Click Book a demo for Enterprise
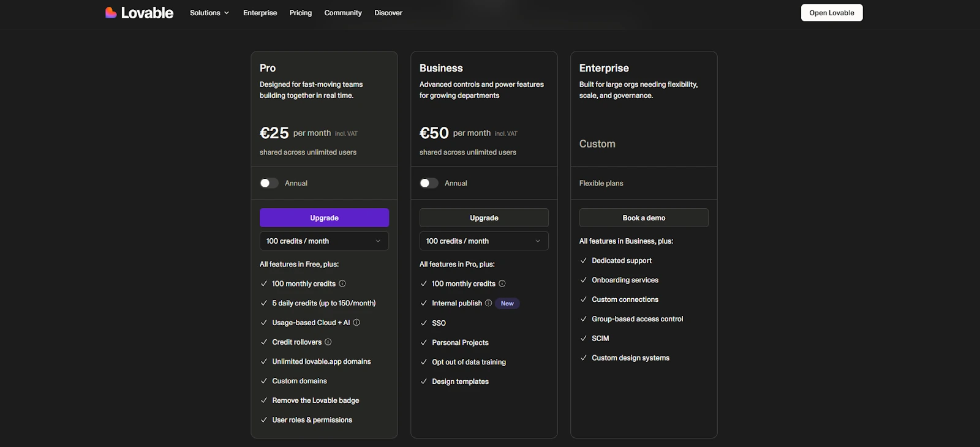Viewport: 980px width, 447px height. (644, 218)
